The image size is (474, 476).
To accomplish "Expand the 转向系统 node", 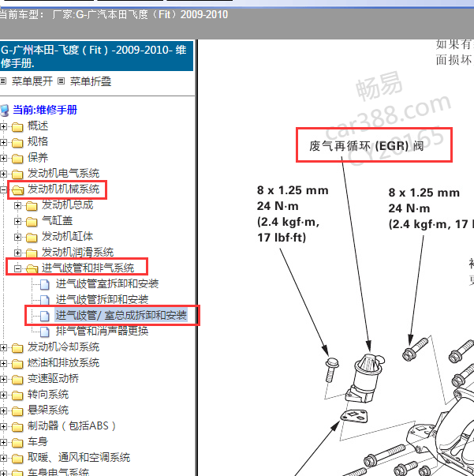I will pyautogui.click(x=3, y=395).
